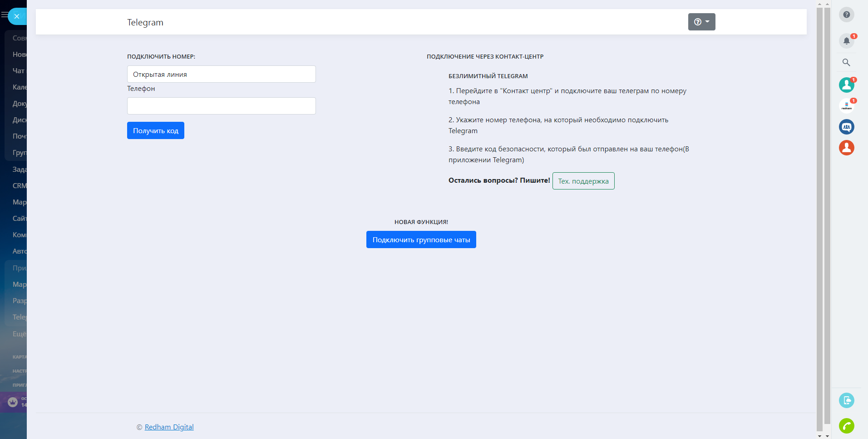Click the teal copy icon above the phone

point(846,400)
